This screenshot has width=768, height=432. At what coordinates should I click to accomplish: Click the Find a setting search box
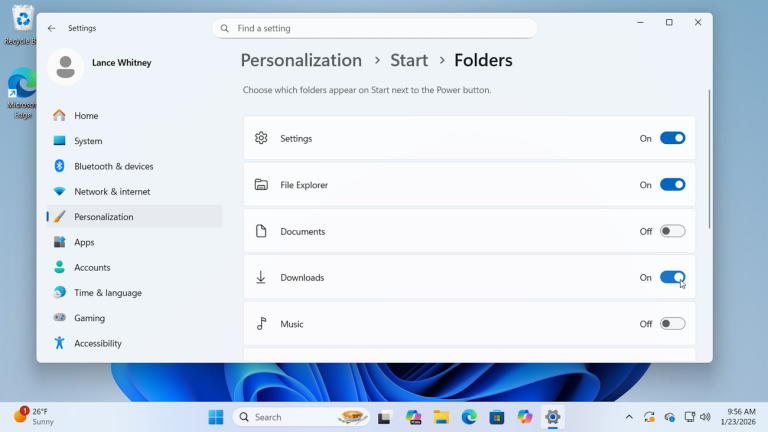[380, 29]
